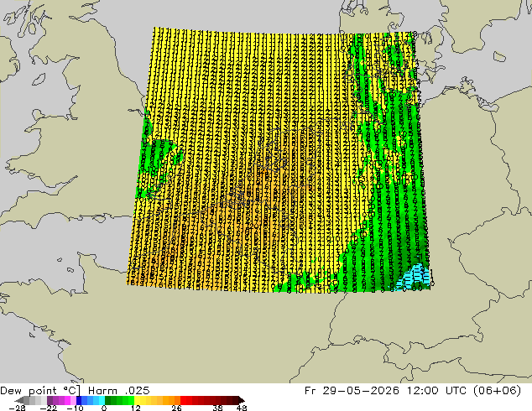This screenshot has width=532, height=411.
Task: Click the gray left arrow of the legend
Action: (19, 400)
